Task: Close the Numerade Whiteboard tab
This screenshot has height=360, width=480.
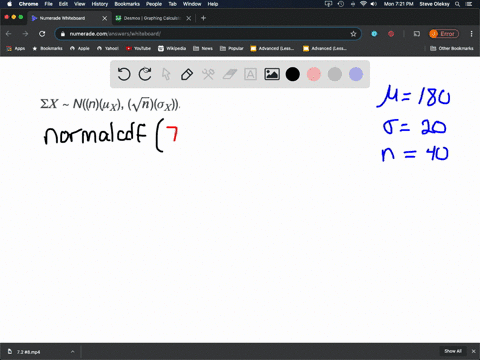Action: click(104, 18)
